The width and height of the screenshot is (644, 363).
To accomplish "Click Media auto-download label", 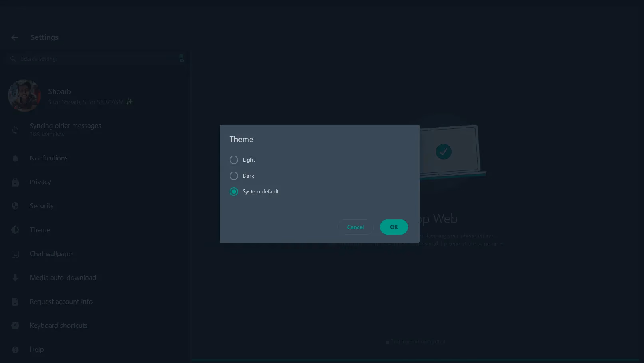I will [x=63, y=278].
